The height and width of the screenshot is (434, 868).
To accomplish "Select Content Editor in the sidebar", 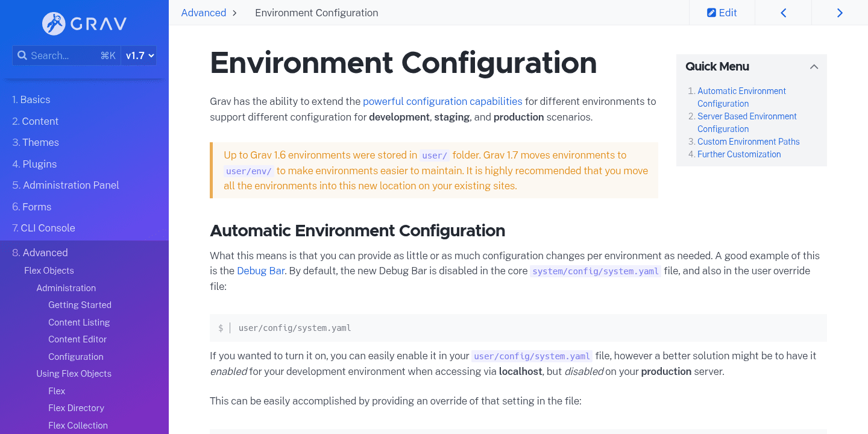I will [x=77, y=339].
